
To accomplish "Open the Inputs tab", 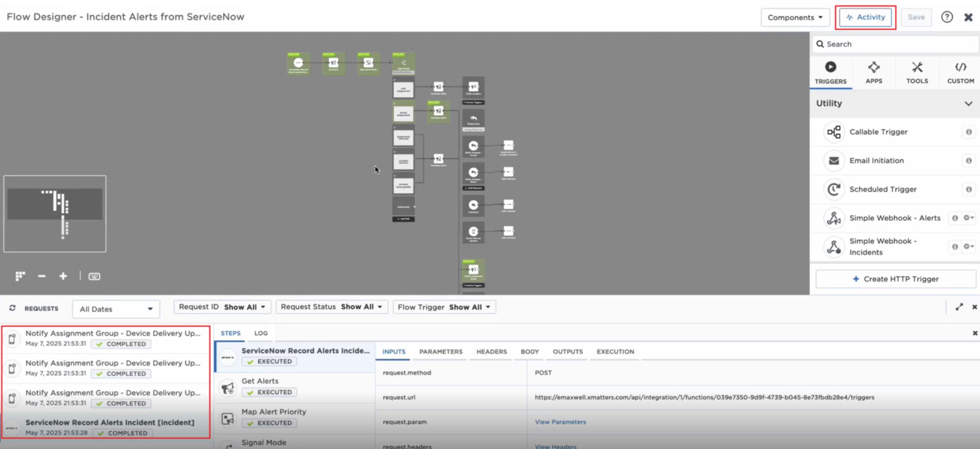I will [394, 352].
